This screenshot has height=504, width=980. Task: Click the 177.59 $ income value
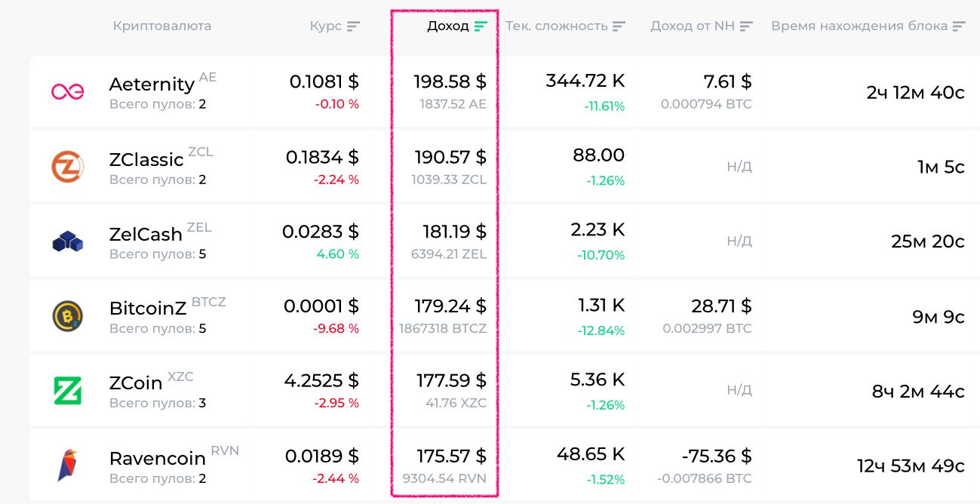pyautogui.click(x=451, y=380)
